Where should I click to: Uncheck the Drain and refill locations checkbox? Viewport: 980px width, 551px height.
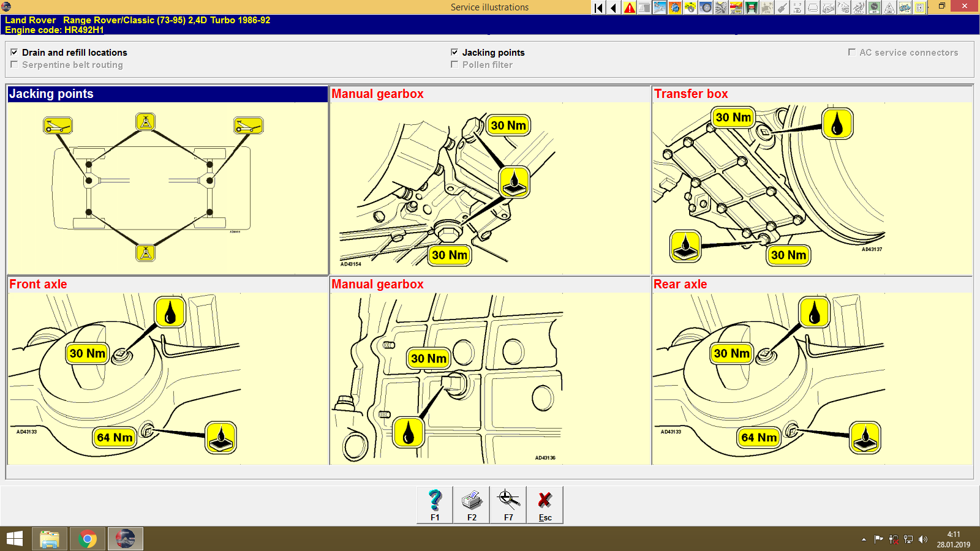tap(14, 52)
